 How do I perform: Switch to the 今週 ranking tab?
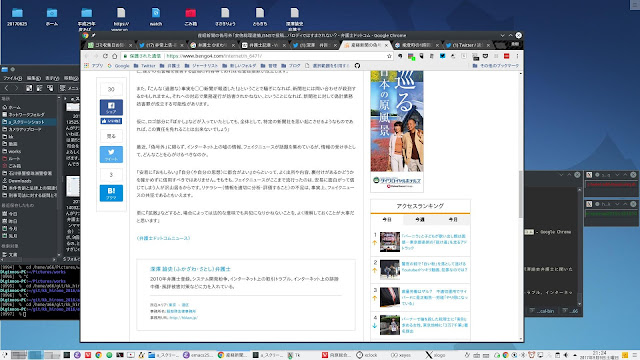[420, 220]
